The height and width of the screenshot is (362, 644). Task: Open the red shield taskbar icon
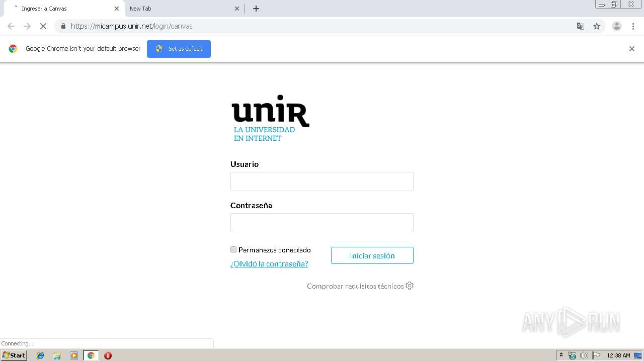[x=108, y=355]
